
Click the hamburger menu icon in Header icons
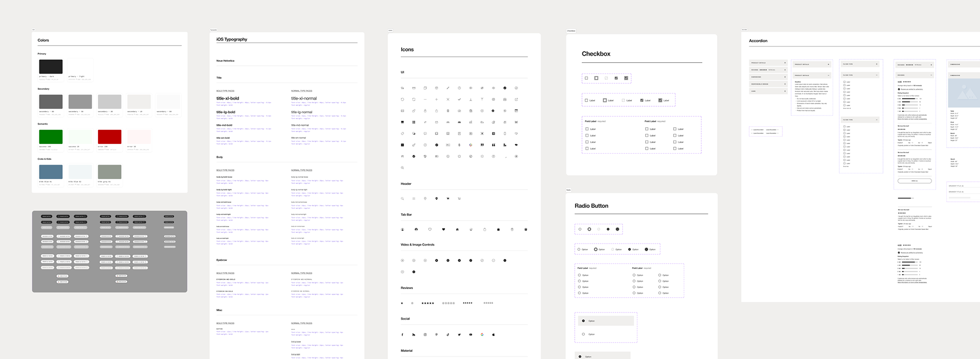pos(413,199)
